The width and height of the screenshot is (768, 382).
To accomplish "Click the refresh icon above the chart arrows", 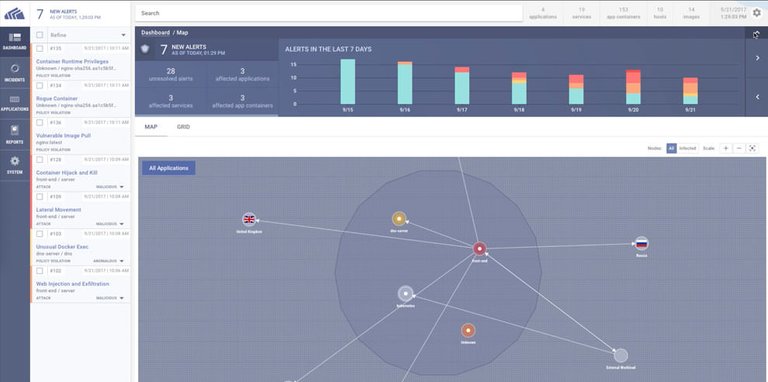I will click(x=756, y=34).
